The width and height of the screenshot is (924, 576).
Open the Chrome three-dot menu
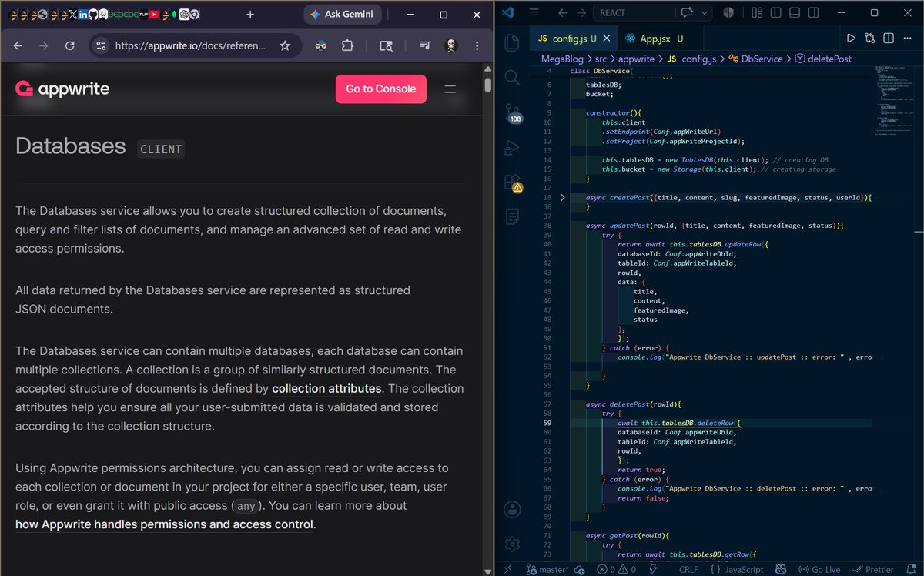477,46
